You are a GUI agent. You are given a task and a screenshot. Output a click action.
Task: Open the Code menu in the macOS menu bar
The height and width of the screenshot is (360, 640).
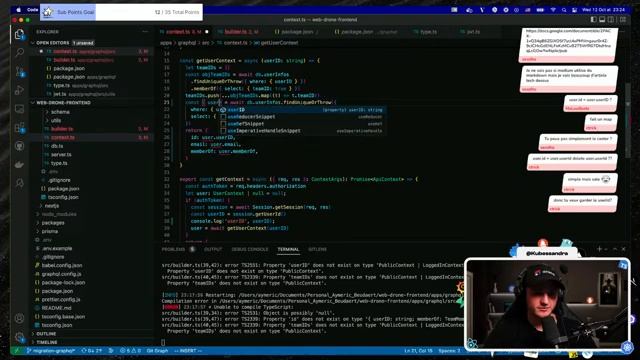[x=32, y=9]
